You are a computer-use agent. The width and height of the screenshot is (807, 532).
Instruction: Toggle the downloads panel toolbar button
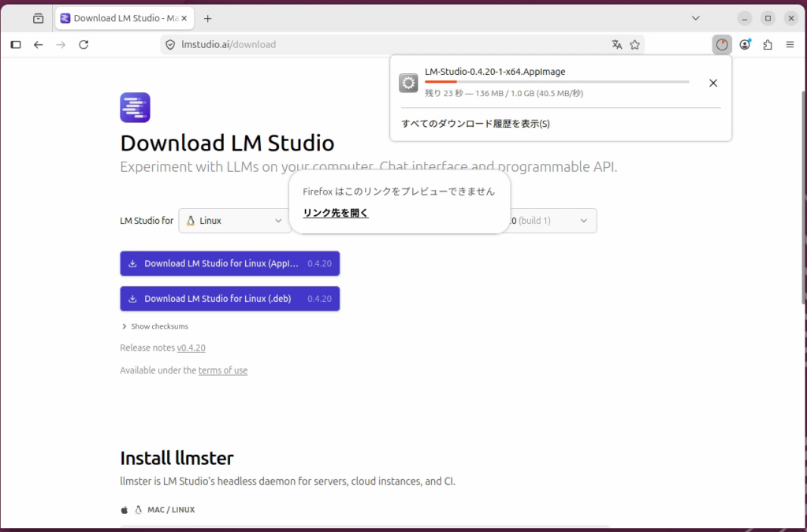tap(722, 45)
